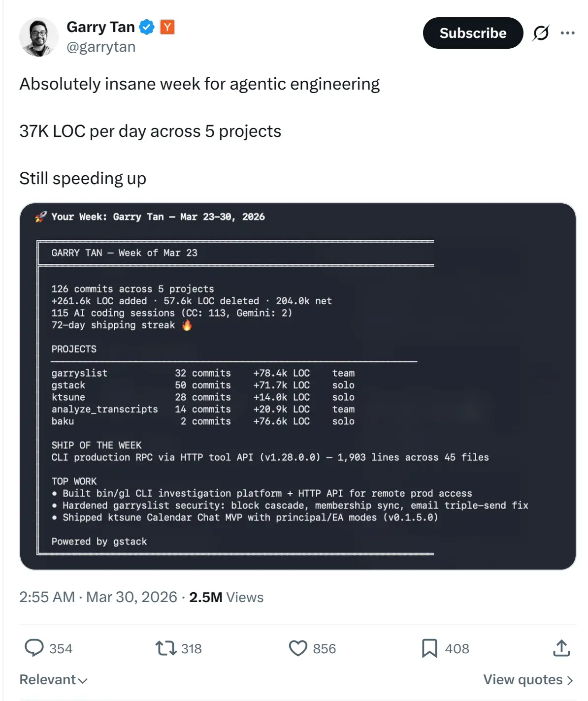The image size is (588, 701).
Task: Click the Garry Tan display name
Action: (100, 27)
